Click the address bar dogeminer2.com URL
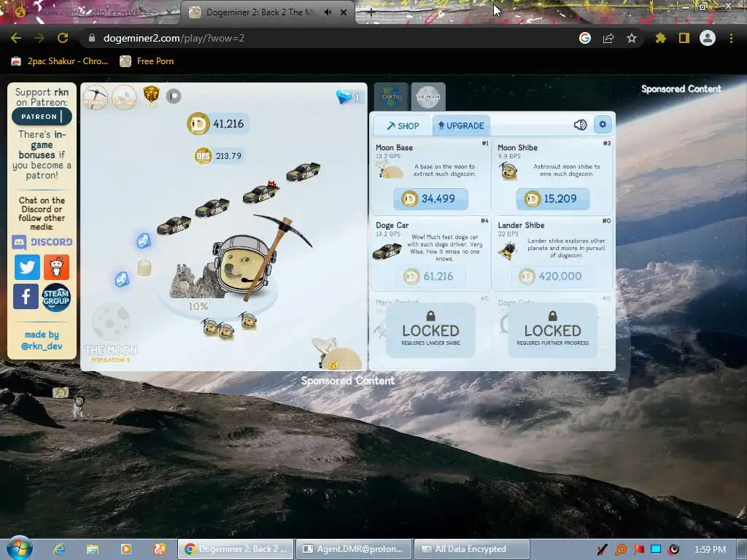 click(174, 38)
